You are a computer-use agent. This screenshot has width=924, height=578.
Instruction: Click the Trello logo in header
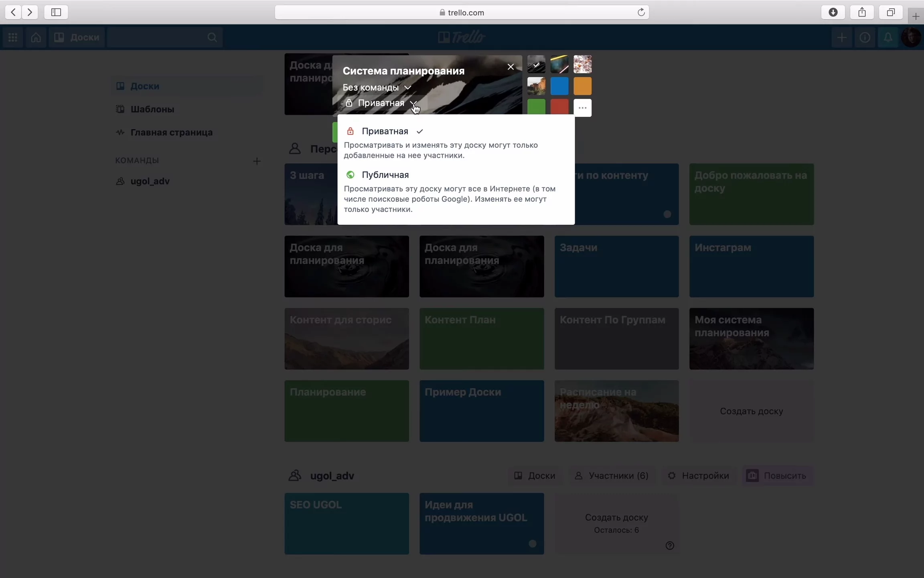[462, 37]
